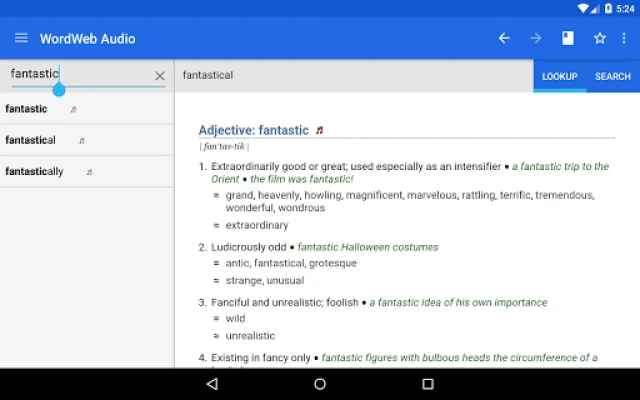Switch to the SEARCH tab

613,76
